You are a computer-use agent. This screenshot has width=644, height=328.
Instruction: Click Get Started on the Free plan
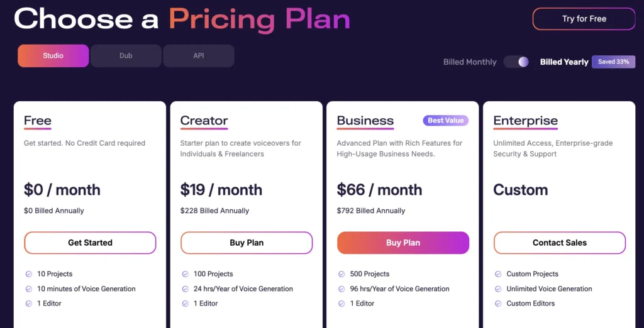pos(90,243)
